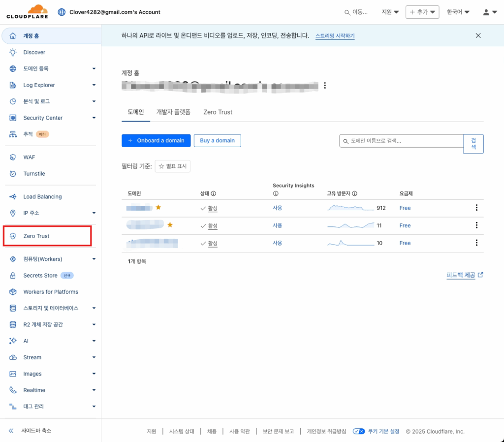Click the Log Explorer icon

pyautogui.click(x=13, y=85)
